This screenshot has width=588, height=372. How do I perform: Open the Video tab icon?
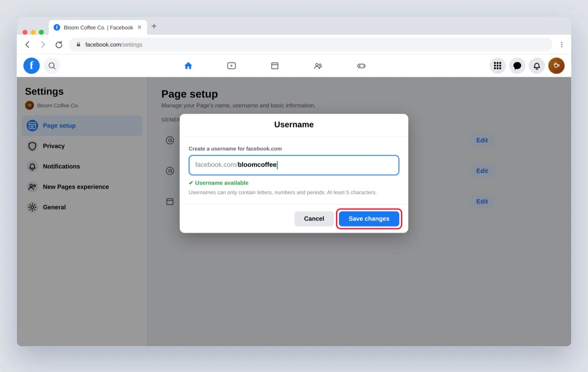coord(231,65)
